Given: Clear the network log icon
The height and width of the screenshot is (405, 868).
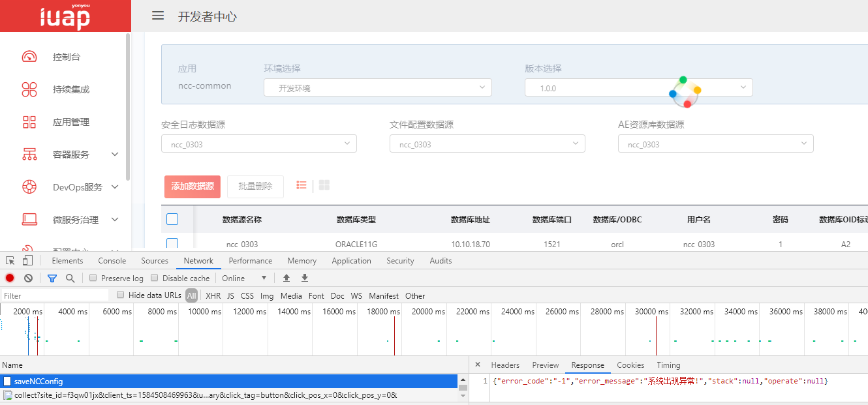Looking at the screenshot, I should (x=28, y=278).
